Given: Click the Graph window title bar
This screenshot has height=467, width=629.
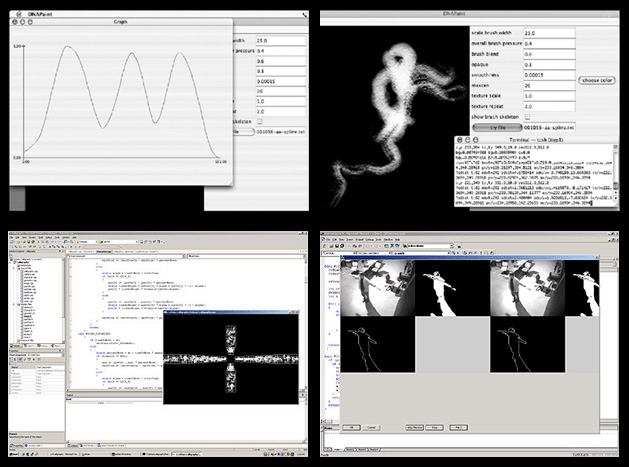Looking at the screenshot, I should [121, 22].
